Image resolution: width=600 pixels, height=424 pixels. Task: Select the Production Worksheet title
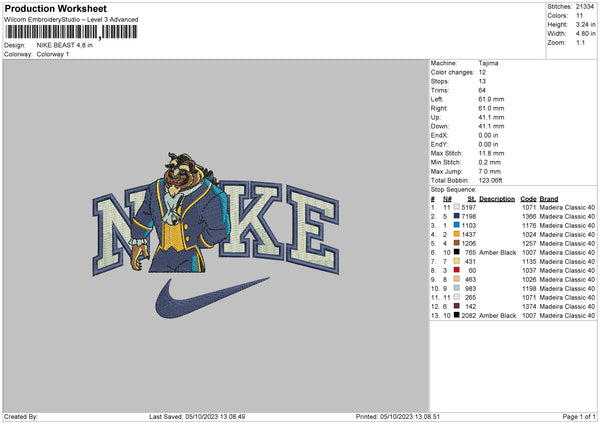click(x=55, y=8)
